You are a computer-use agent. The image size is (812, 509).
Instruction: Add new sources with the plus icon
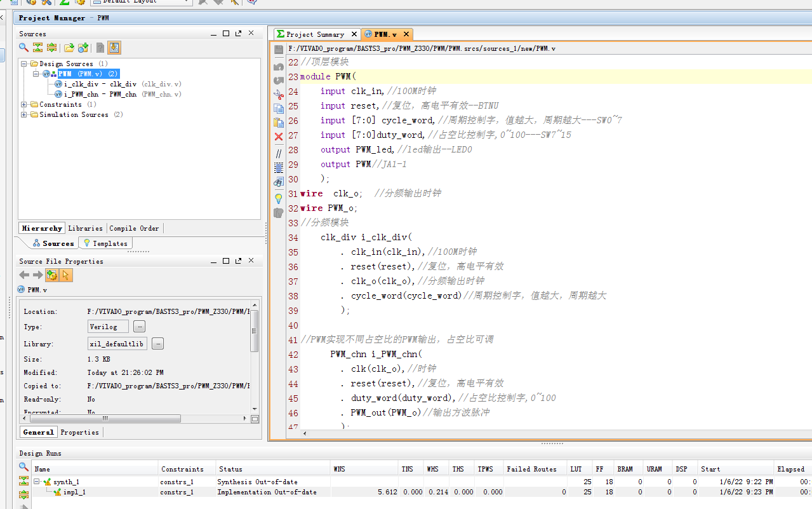pyautogui.click(x=83, y=48)
